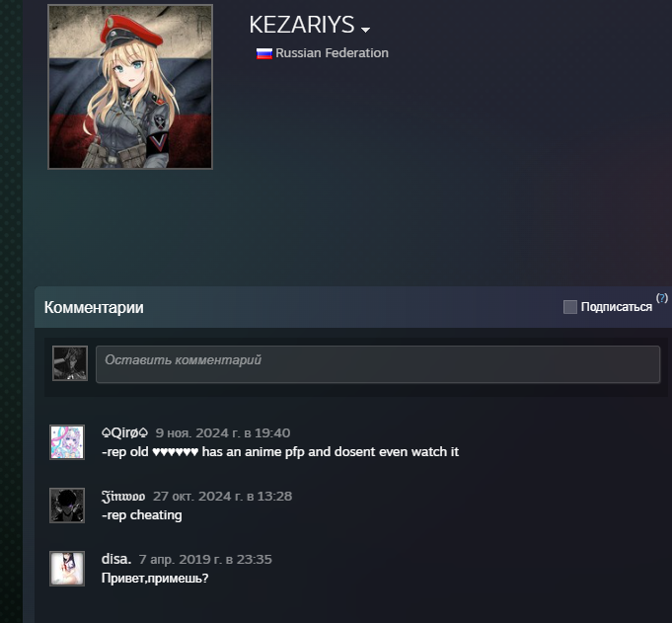The image size is (672, 623).
Task: Click the KEZARIYS profile name
Action: [x=302, y=25]
